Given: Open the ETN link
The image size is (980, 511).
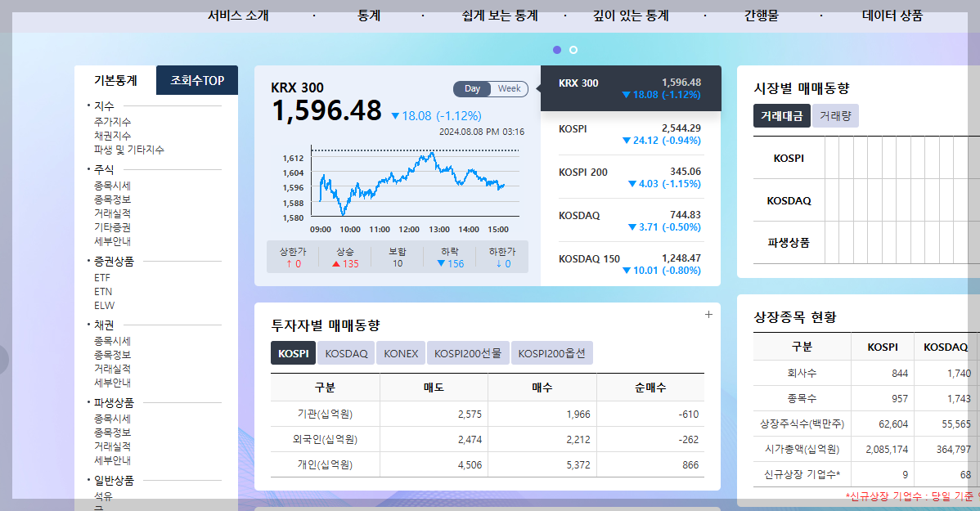Looking at the screenshot, I should (103, 292).
